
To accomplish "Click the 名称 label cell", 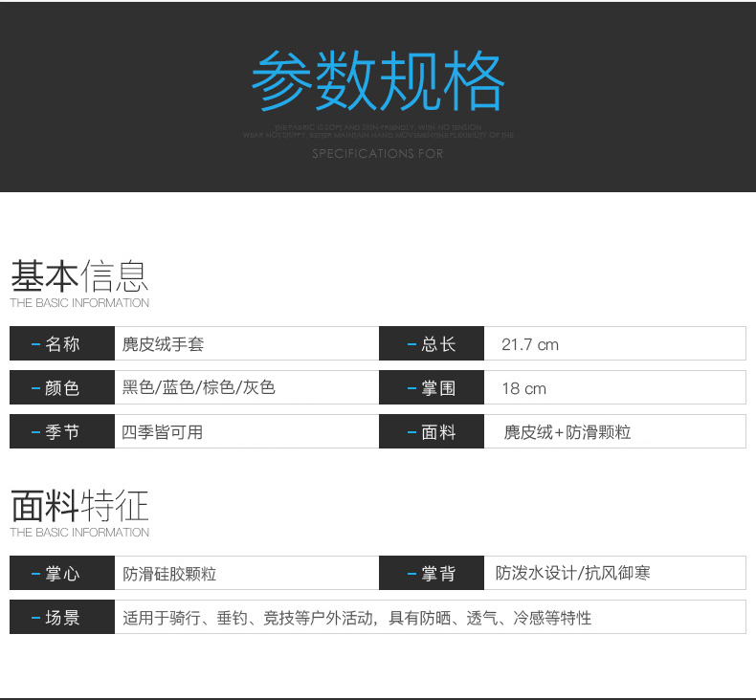I will coord(62,343).
